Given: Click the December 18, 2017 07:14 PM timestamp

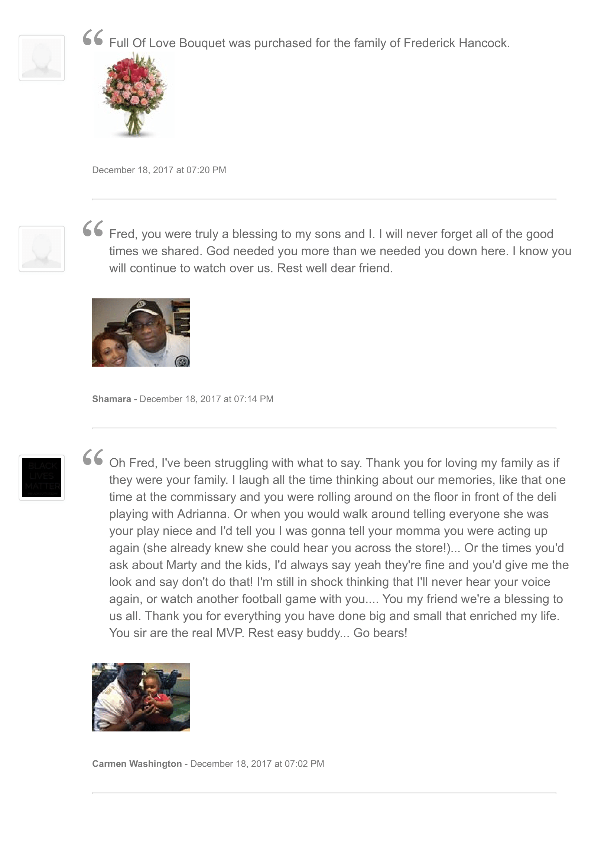Looking at the screenshot, I should (206, 399).
